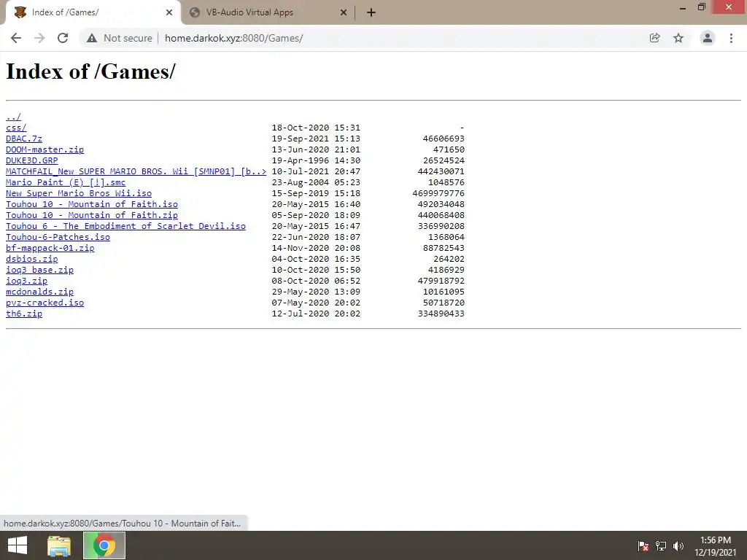Open network status tray icon
Viewport: 747px width, 560px height.
[661, 546]
